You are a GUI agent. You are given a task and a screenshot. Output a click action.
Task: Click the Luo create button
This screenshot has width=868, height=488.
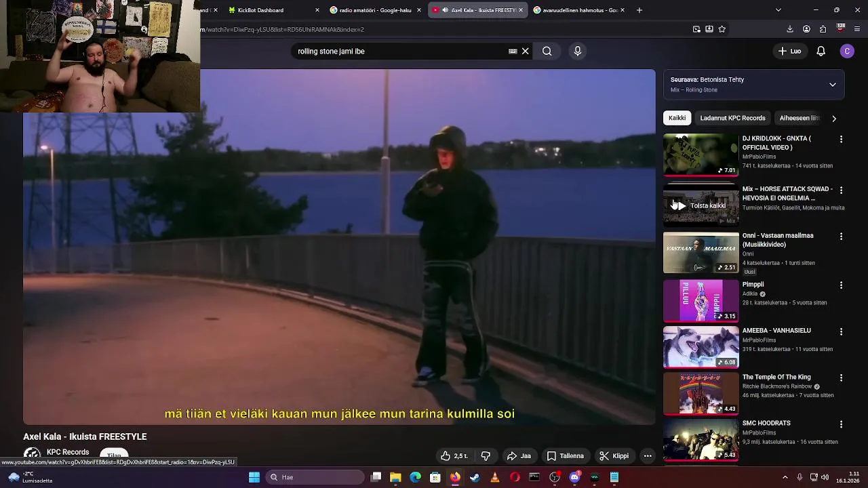(789, 51)
